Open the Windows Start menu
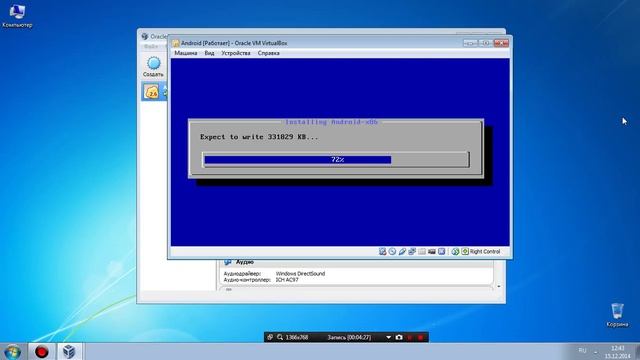The width and height of the screenshot is (640, 360). 13,352
